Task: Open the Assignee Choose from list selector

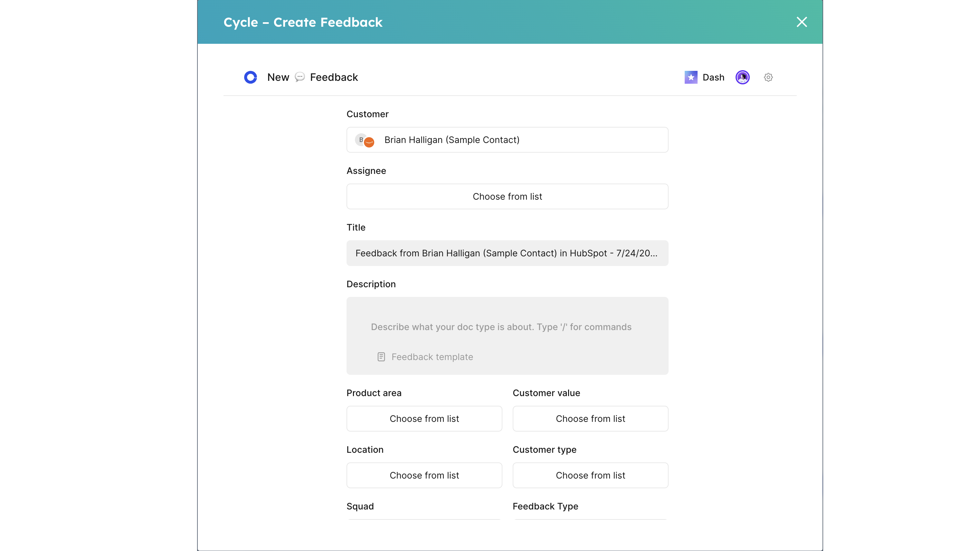Action: pyautogui.click(x=507, y=196)
